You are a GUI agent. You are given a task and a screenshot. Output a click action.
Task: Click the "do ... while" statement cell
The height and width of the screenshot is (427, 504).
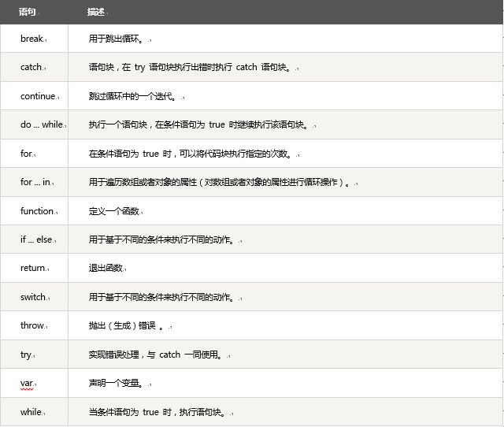tap(42, 125)
